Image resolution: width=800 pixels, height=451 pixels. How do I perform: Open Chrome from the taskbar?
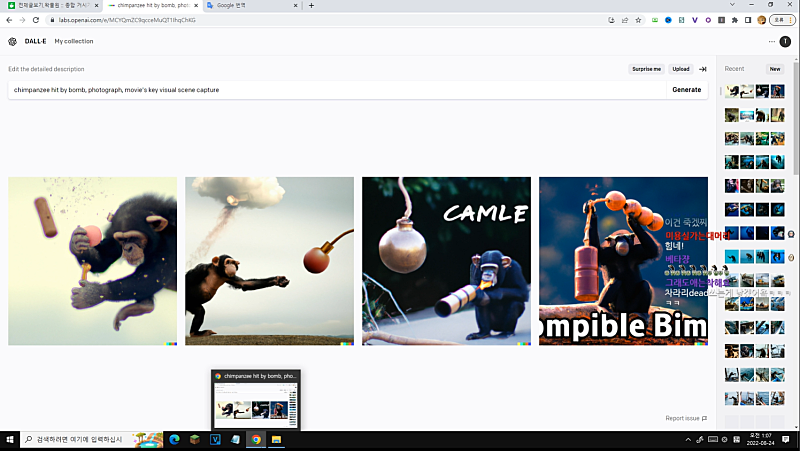coord(256,439)
